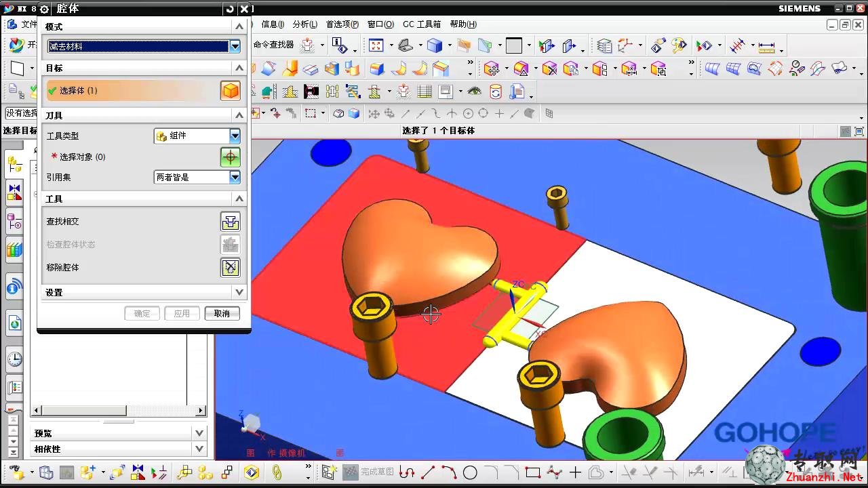Click the Find Intersections (查找相交) icon
Image resolution: width=868 pixels, height=488 pixels.
(x=231, y=222)
